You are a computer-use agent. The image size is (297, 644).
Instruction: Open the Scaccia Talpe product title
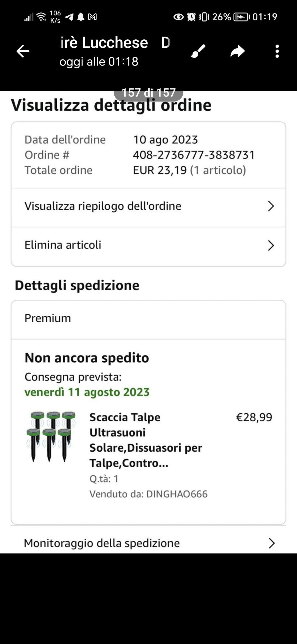click(x=146, y=440)
